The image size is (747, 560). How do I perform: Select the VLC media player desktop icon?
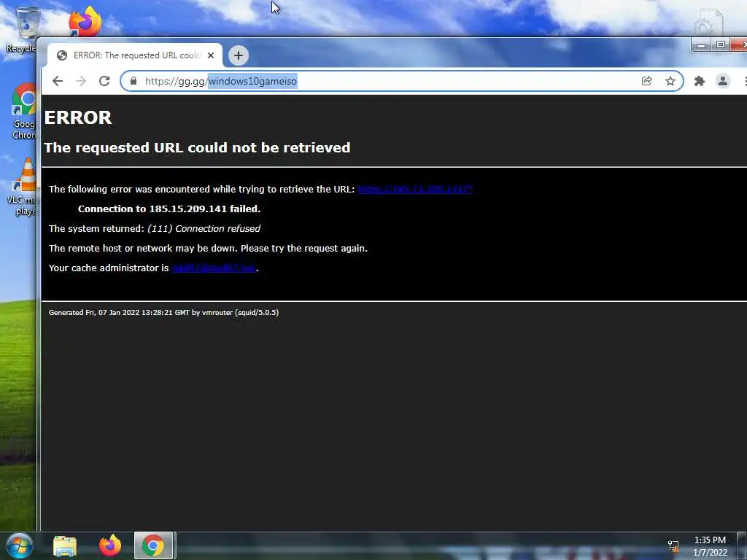(22, 187)
